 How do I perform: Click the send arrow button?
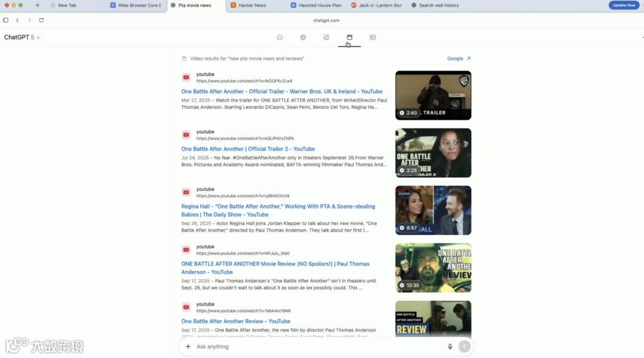(x=465, y=347)
